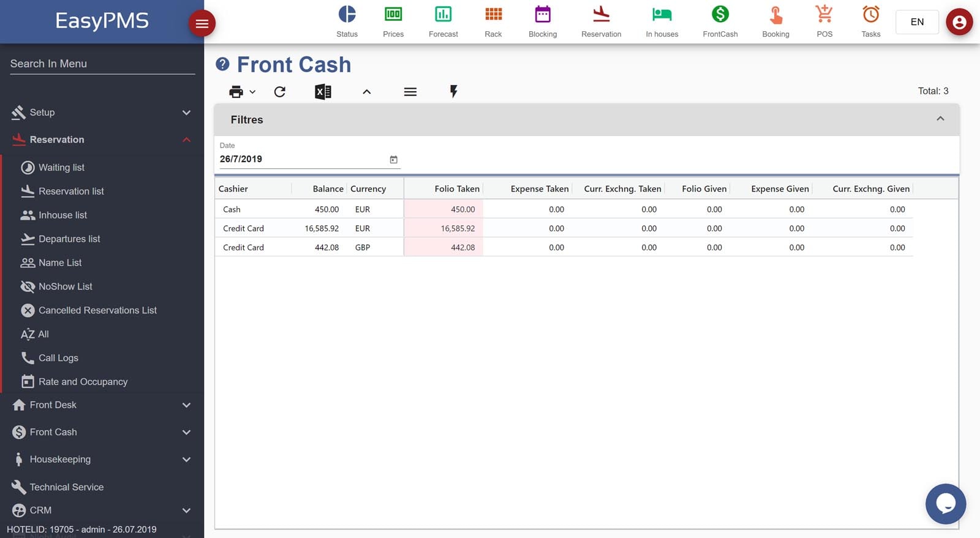Collapse the Filtres panel chevron
This screenshot has height=538, width=980.
click(x=940, y=119)
